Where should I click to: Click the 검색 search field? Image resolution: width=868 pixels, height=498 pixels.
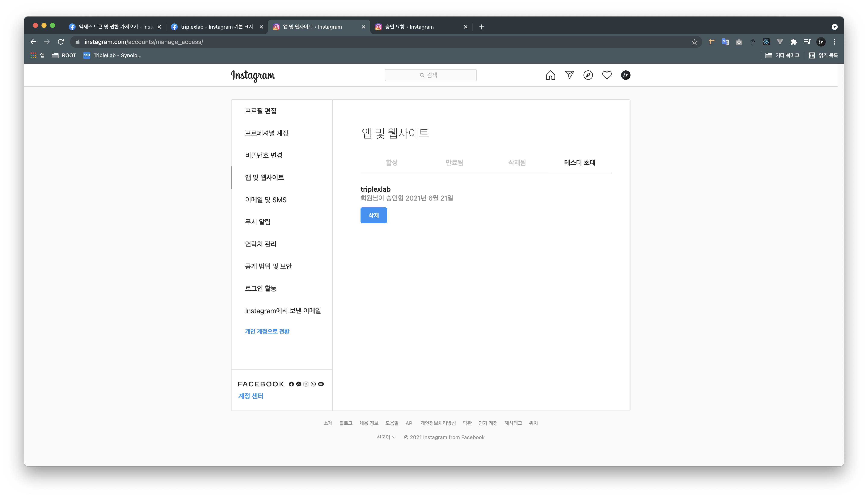(430, 75)
